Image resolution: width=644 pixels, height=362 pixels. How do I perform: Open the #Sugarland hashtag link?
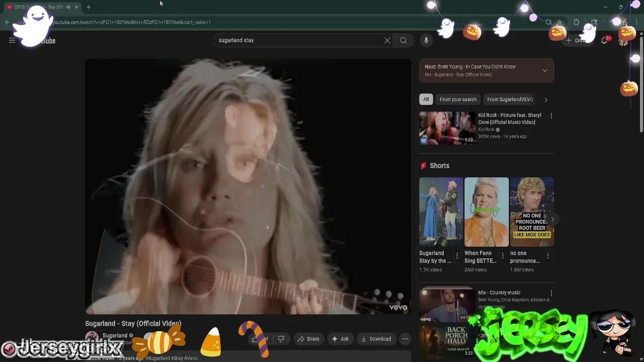157,358
